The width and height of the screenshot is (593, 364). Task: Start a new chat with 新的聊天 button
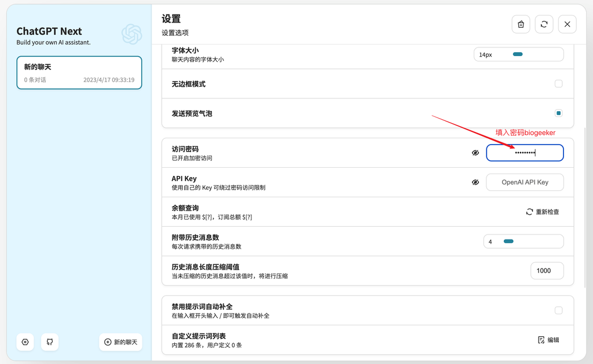[x=120, y=342]
